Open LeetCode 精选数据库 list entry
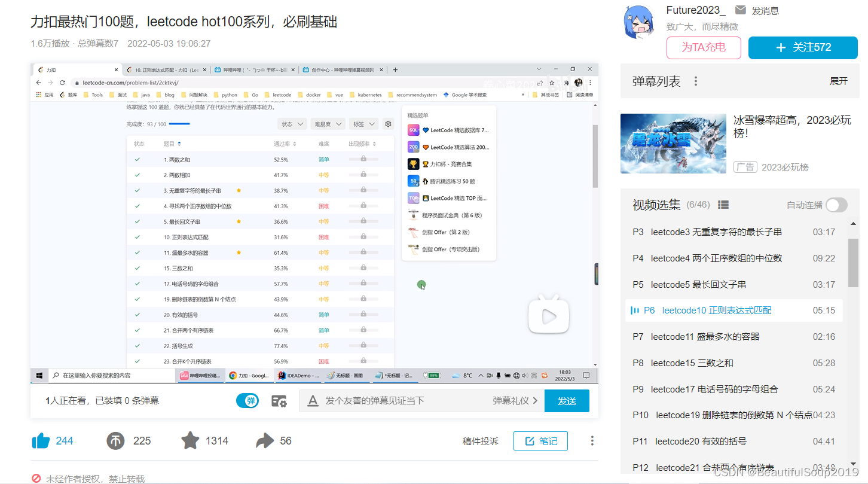The image size is (868, 484). click(x=448, y=130)
